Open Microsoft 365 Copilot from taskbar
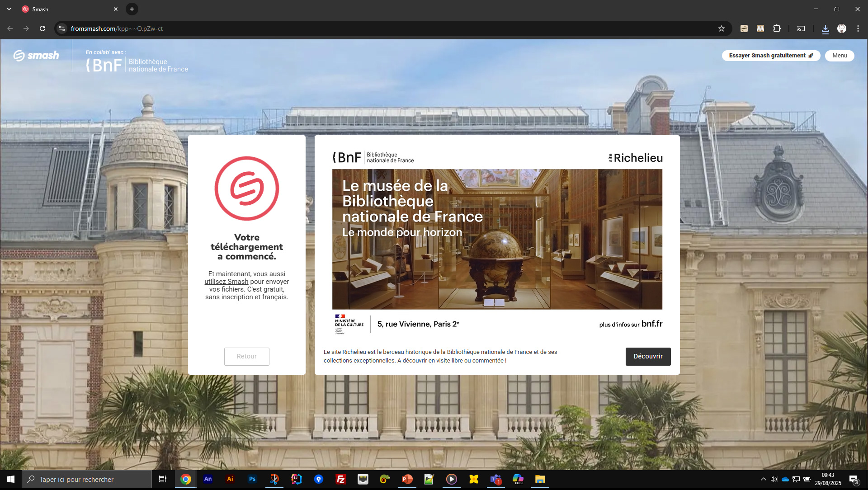This screenshot has width=868, height=490. pyautogui.click(x=518, y=479)
